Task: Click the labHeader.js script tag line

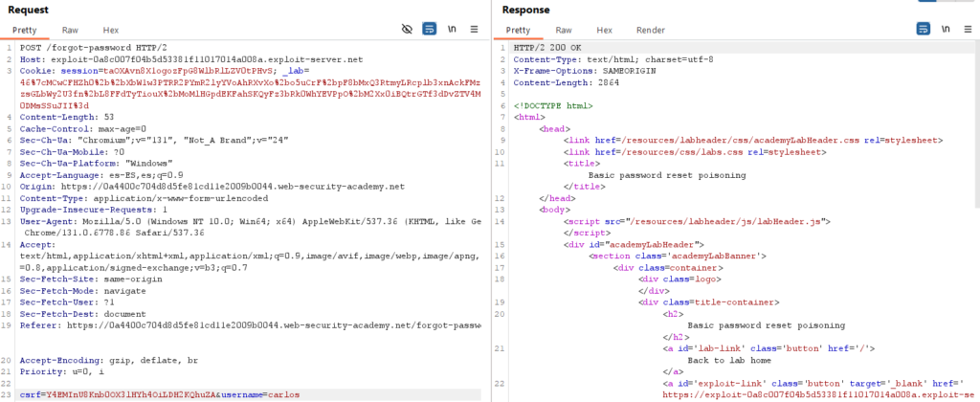Action: [697, 221]
